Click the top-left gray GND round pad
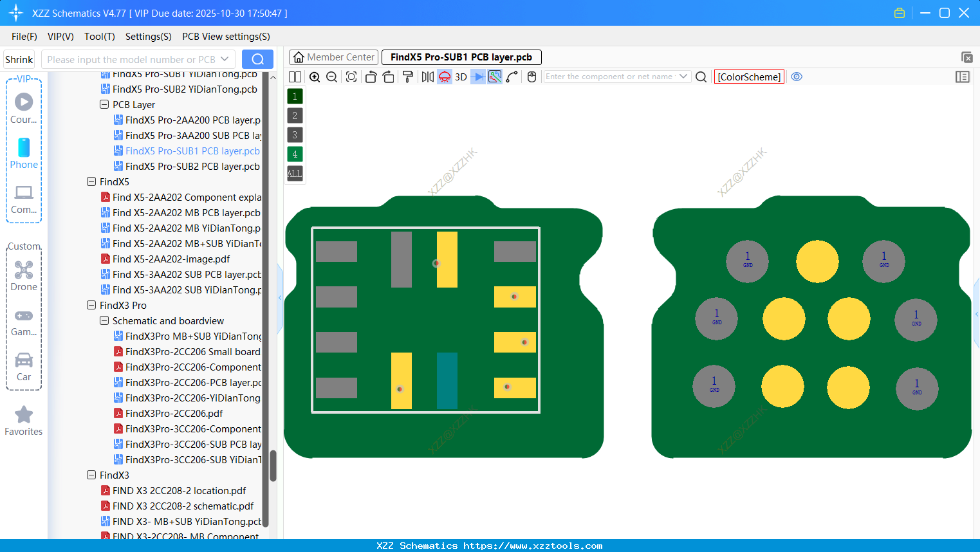This screenshot has width=980, height=552. [x=748, y=261]
